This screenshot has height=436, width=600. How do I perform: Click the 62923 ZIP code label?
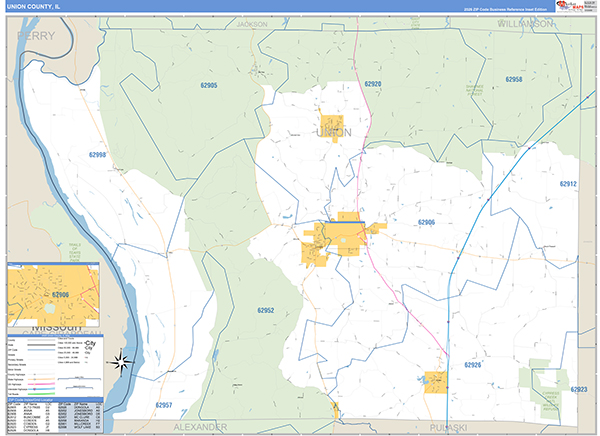coord(579,389)
